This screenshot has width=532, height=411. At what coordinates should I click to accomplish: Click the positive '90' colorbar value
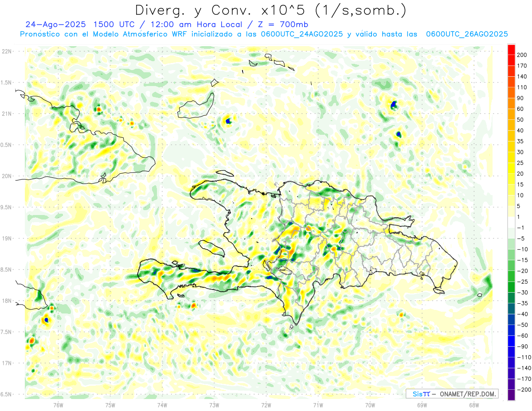click(521, 98)
